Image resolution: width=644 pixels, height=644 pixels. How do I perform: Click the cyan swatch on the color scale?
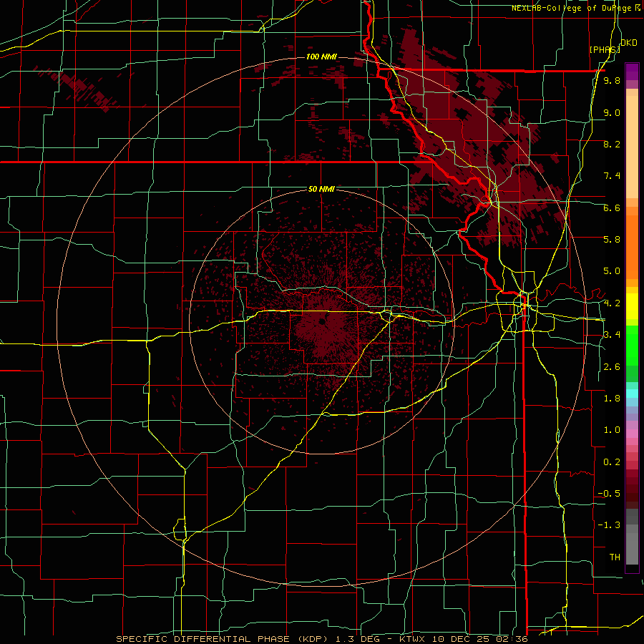tap(632, 393)
